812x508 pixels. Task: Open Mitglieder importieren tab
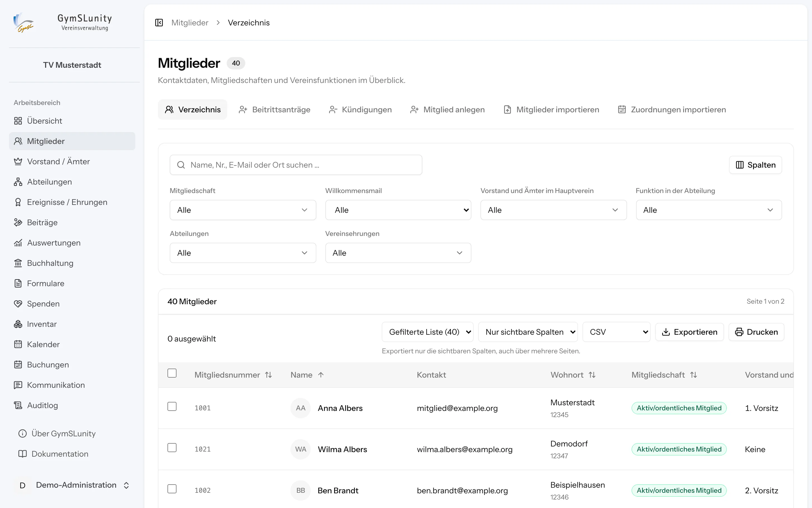pyautogui.click(x=551, y=110)
